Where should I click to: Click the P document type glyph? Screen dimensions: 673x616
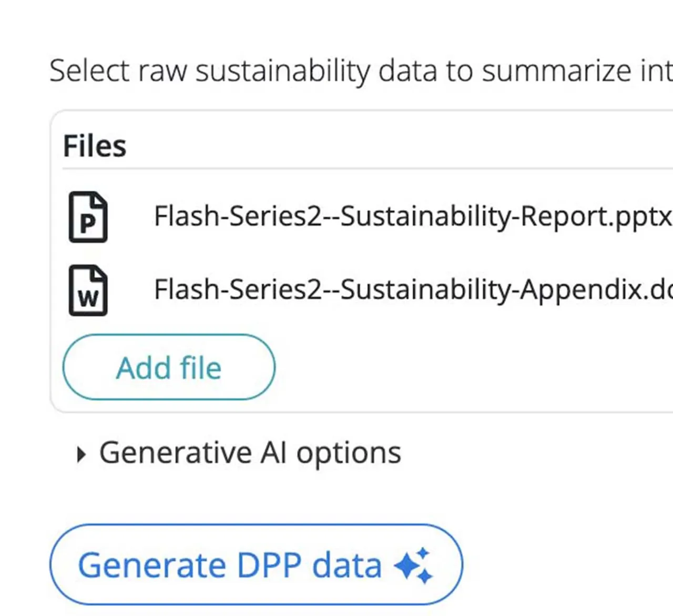[88, 223]
